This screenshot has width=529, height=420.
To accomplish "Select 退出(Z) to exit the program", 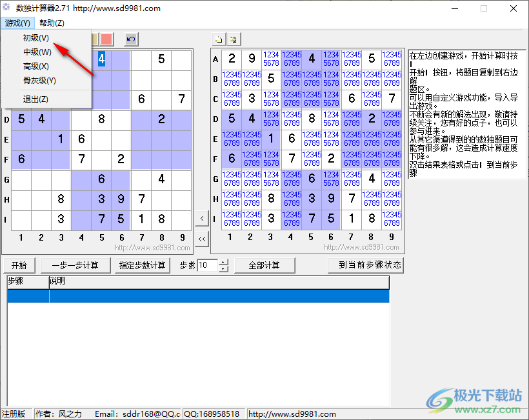I will [35, 99].
